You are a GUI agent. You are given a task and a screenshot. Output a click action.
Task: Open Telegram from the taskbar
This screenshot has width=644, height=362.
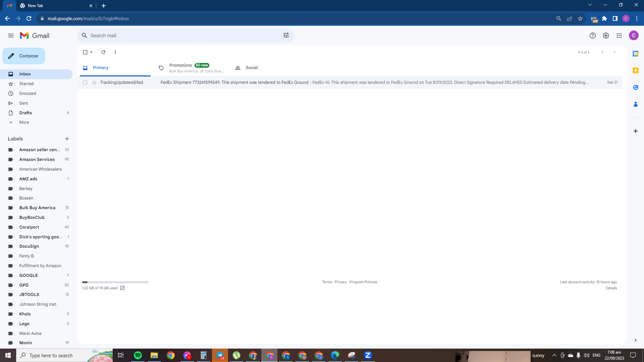[220, 355]
